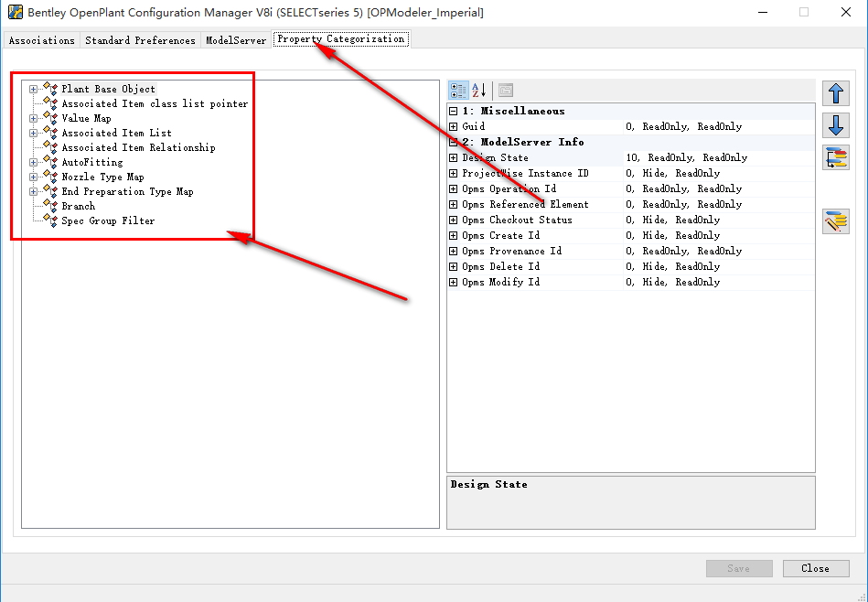The height and width of the screenshot is (602, 868).
Task: Expand the AutoFitting tree node
Action: (x=33, y=162)
